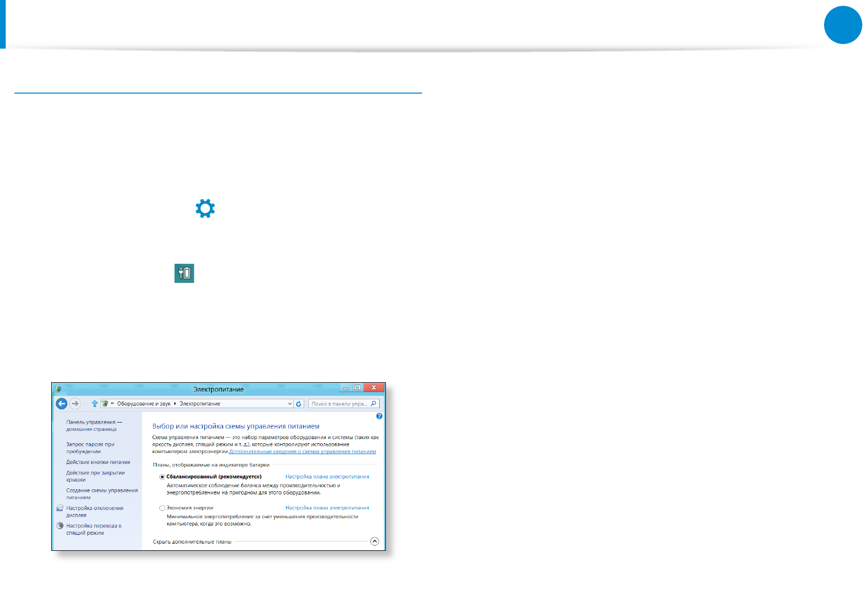This screenshot has height=616, width=868.
Task: Click the search magnifier icon
Action: pyautogui.click(x=373, y=403)
